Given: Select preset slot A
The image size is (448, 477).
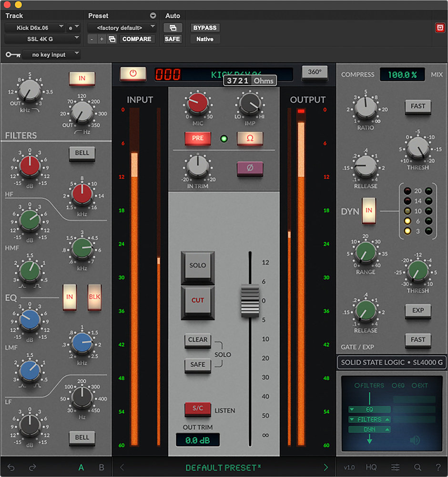Looking at the screenshot, I should [x=81, y=467].
